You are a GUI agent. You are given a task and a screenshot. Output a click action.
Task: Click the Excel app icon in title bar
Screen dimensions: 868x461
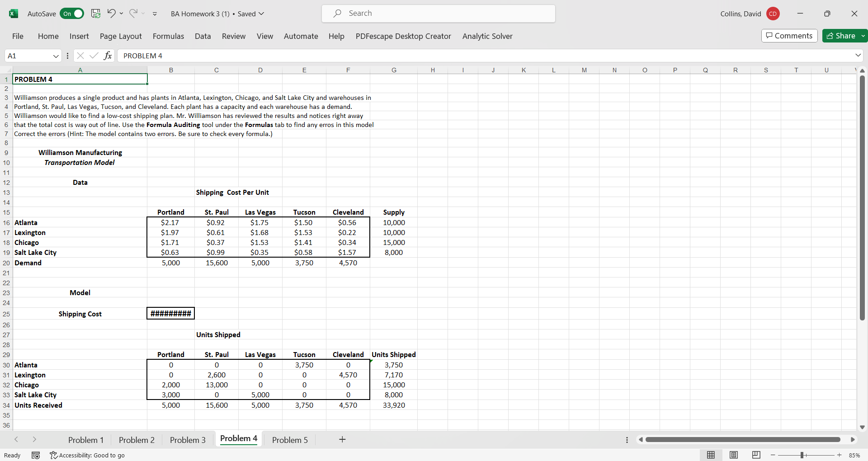(x=13, y=14)
